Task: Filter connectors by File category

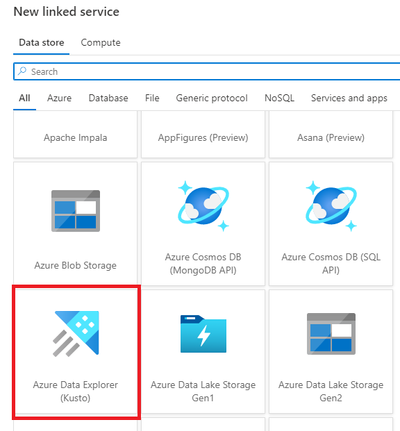Action: pos(152,98)
